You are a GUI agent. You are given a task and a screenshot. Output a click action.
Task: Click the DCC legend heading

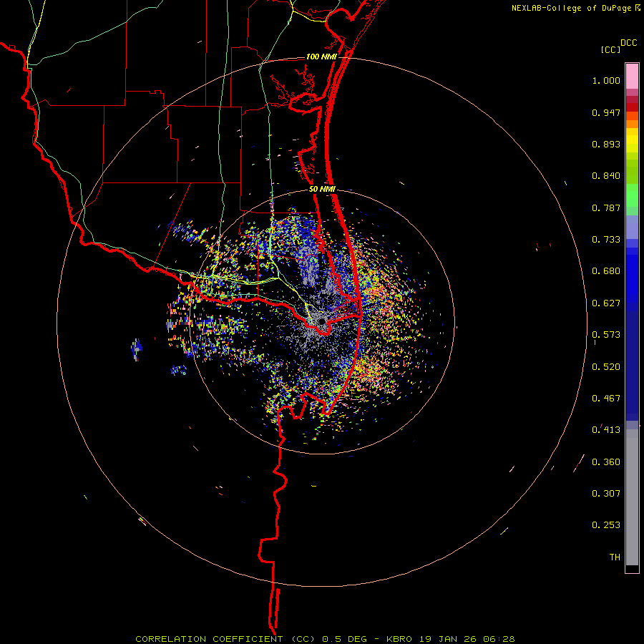click(x=628, y=43)
